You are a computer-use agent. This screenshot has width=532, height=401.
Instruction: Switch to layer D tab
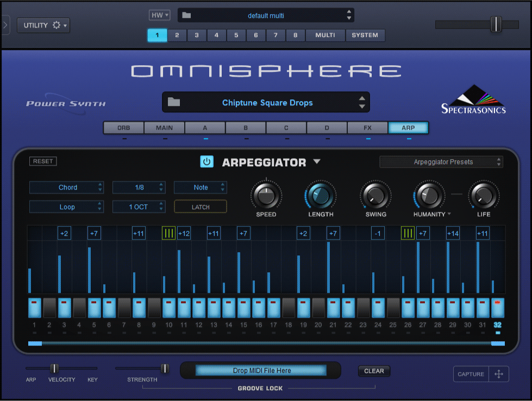tap(327, 128)
